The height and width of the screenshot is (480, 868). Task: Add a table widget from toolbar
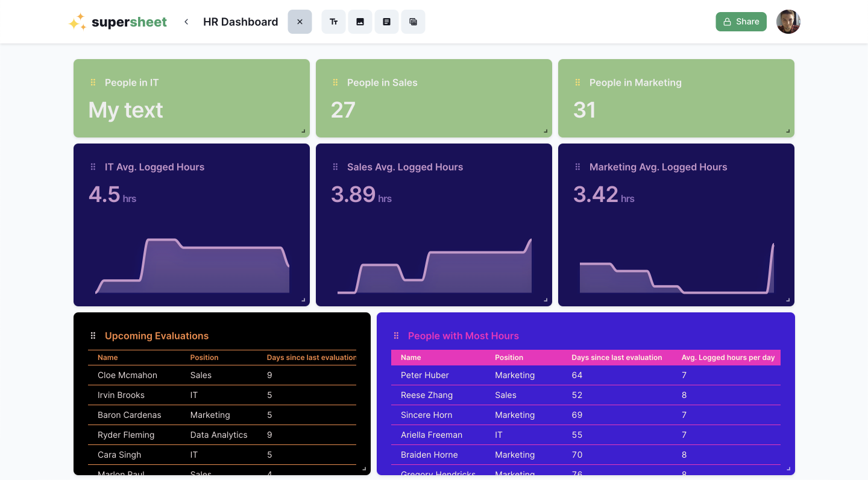pos(413,22)
